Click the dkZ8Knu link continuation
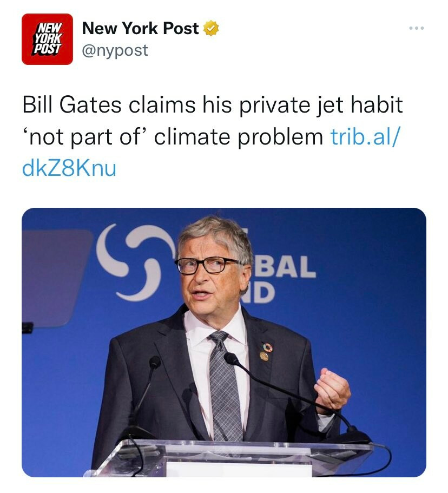 click(69, 168)
